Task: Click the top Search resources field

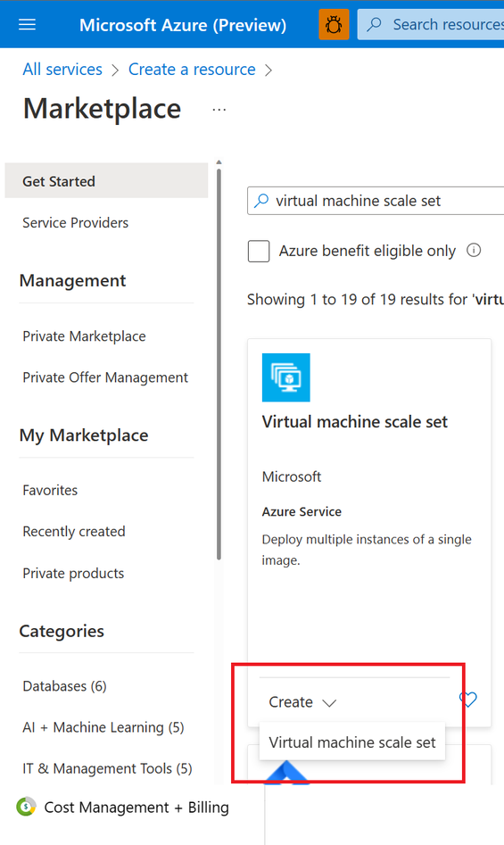Action: click(x=431, y=25)
